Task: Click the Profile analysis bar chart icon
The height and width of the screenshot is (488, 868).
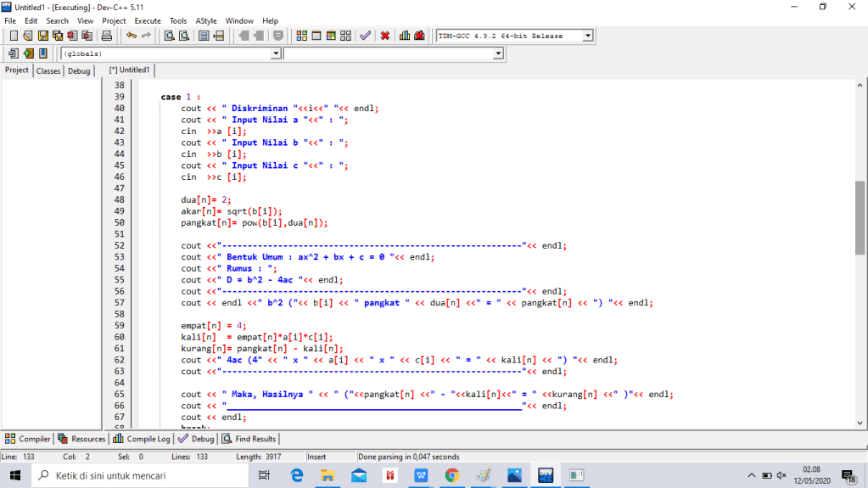Action: 405,36
